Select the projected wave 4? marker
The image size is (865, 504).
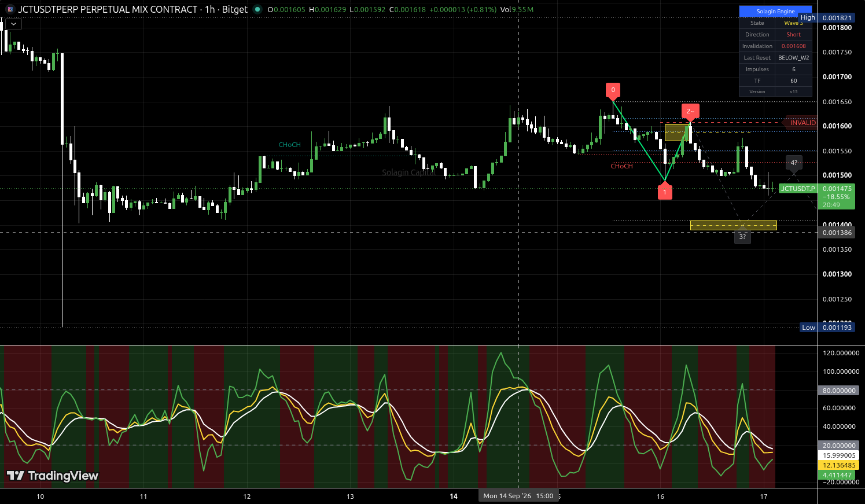(794, 163)
